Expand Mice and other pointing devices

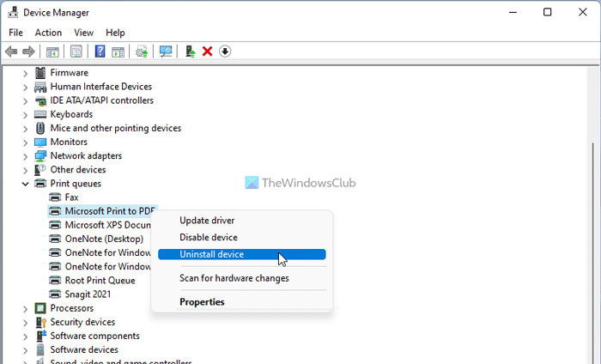pos(25,129)
